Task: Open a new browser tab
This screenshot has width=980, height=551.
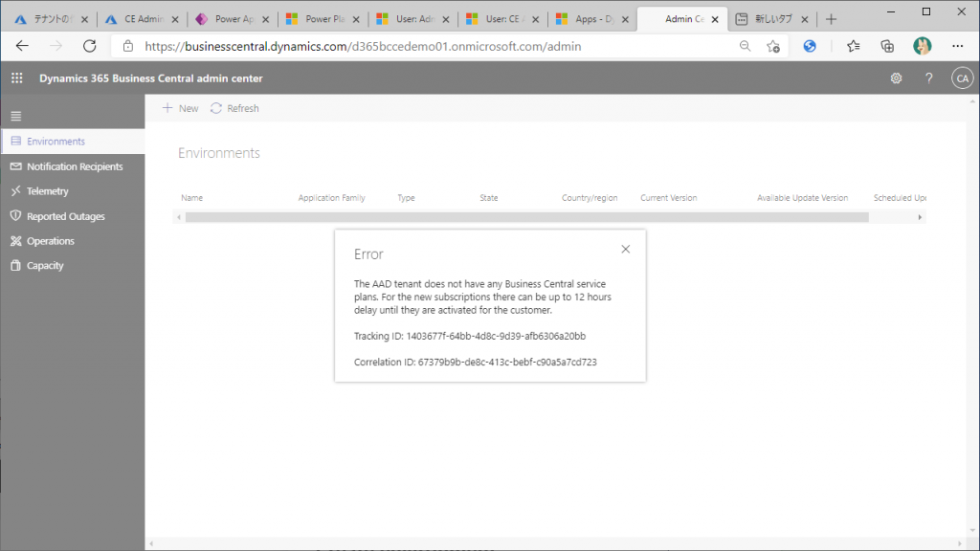Action: pyautogui.click(x=831, y=19)
